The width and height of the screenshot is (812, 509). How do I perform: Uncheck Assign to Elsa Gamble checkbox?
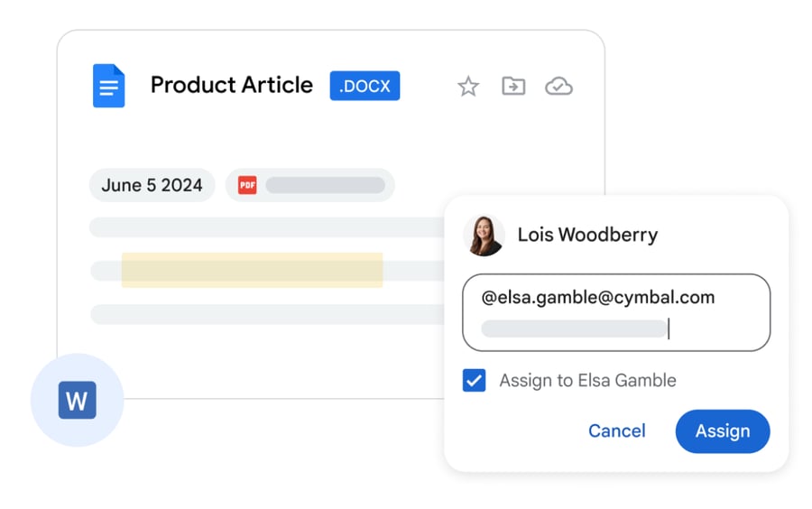click(x=474, y=381)
